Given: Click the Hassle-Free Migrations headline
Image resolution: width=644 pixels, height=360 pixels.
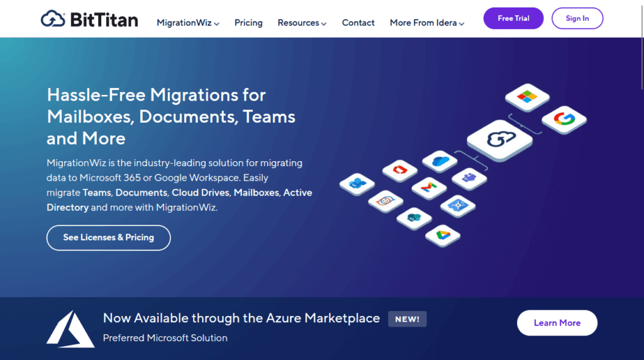Looking at the screenshot, I should [171, 116].
